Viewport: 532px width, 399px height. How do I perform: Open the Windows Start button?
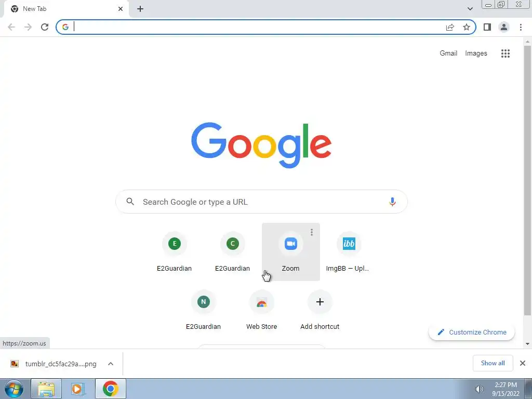(14, 389)
